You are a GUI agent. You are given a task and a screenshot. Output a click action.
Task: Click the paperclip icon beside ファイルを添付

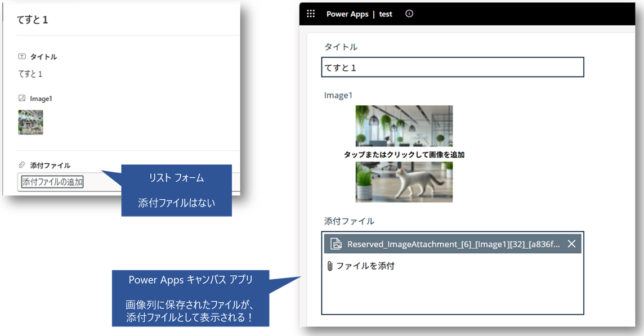330,266
